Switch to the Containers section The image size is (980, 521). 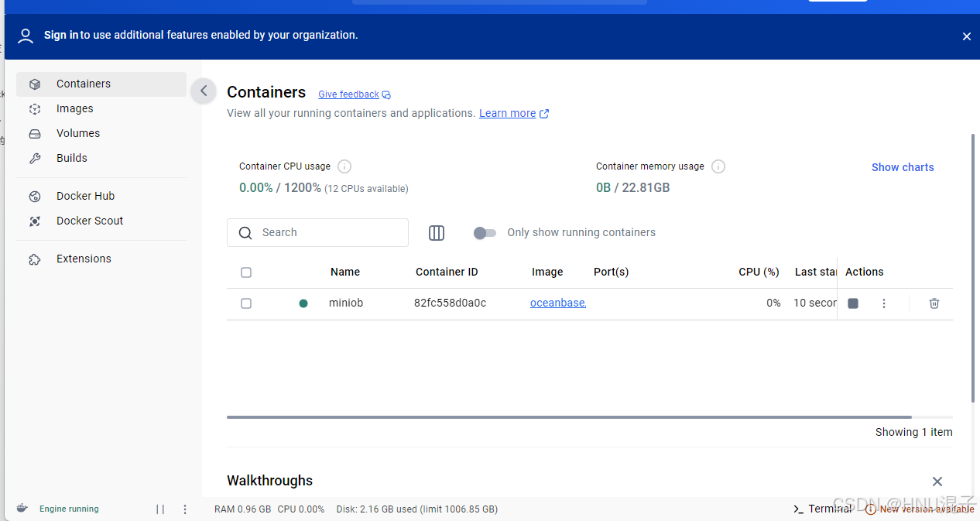tap(83, 84)
